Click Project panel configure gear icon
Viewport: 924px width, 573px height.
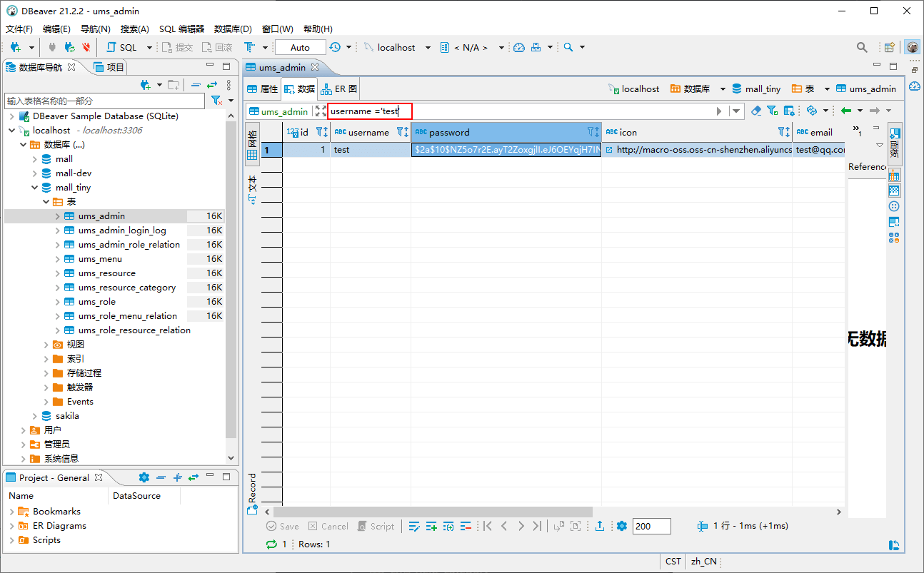[x=144, y=477]
